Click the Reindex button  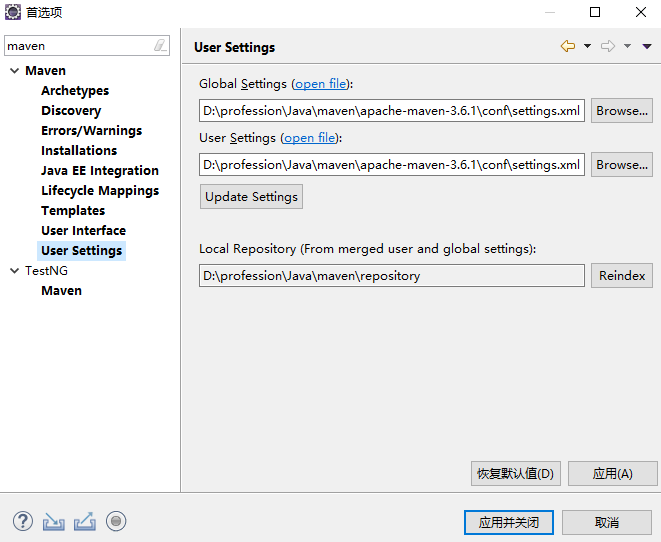point(622,276)
